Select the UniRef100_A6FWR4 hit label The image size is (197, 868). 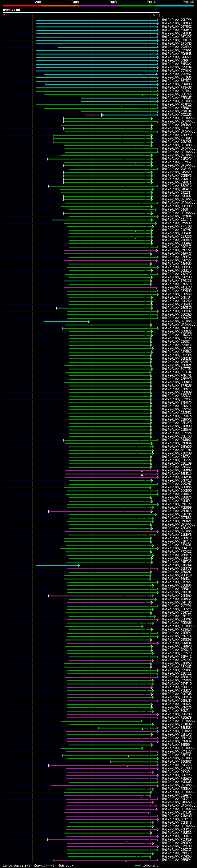[177, 860]
